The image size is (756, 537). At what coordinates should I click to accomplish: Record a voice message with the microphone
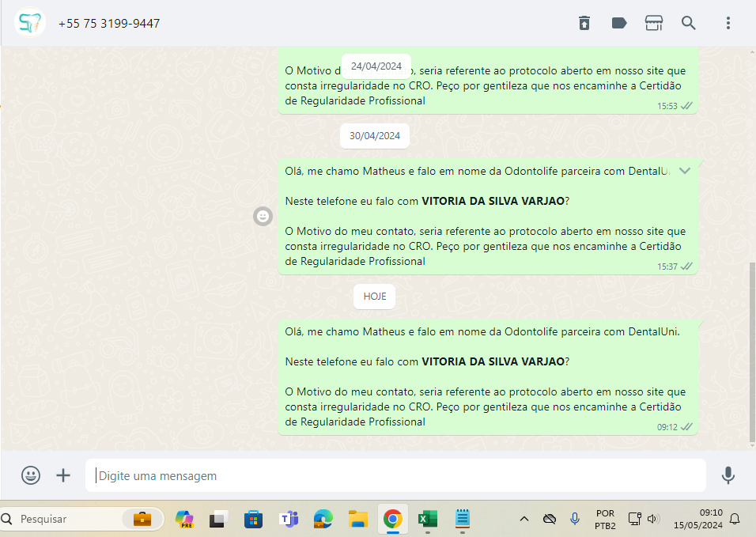[x=728, y=475]
